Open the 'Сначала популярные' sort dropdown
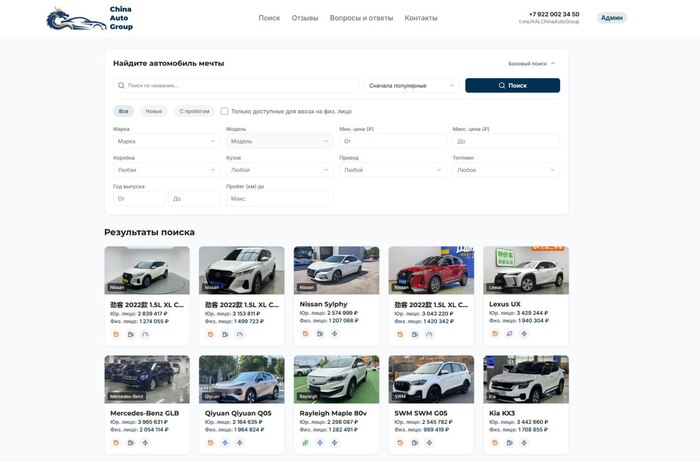Screen dimensions: 700x462 (412, 85)
